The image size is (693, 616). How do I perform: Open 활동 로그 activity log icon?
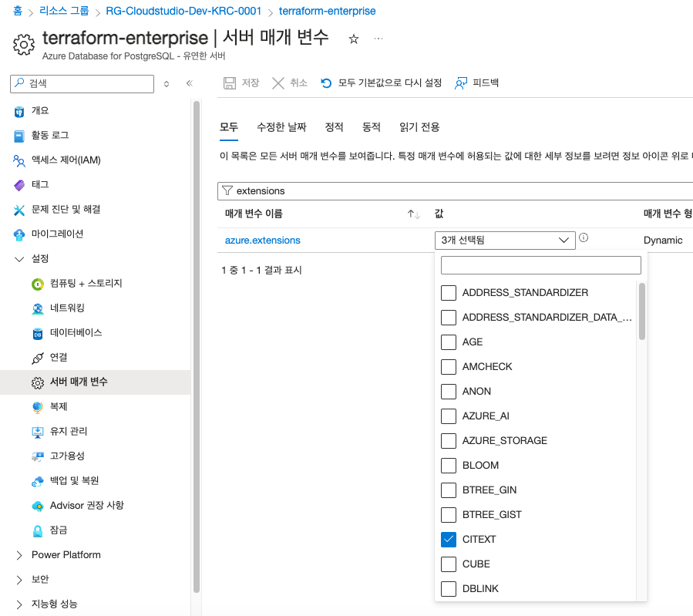19,136
